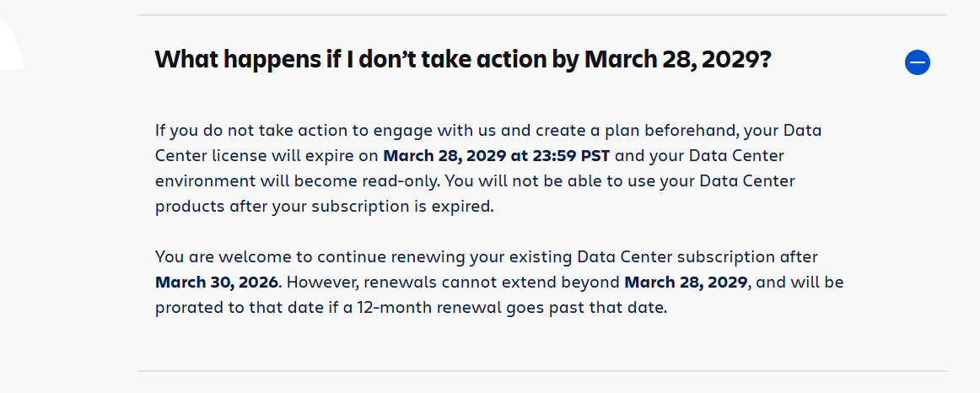Collapse the answer using the blue minus icon

pyautogui.click(x=917, y=62)
